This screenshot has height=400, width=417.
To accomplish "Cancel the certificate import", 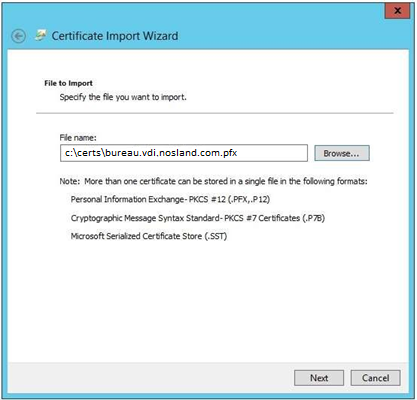I will click(x=375, y=378).
